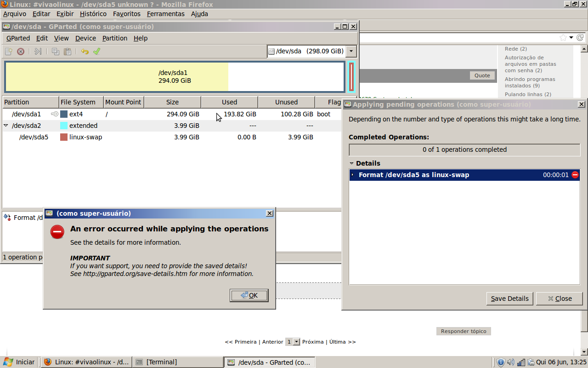Click the Resize/Move toolbar icon
Viewport: 588px width, 368px height.
(38, 52)
